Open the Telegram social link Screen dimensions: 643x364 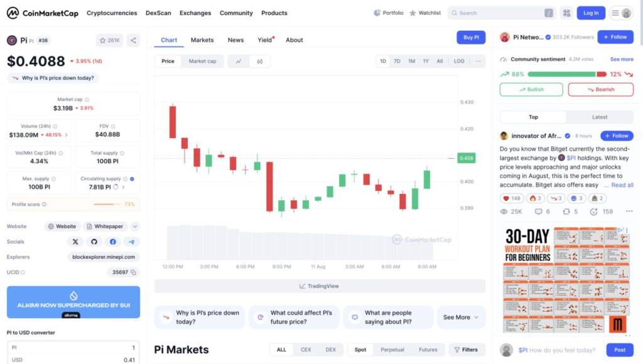131,242
